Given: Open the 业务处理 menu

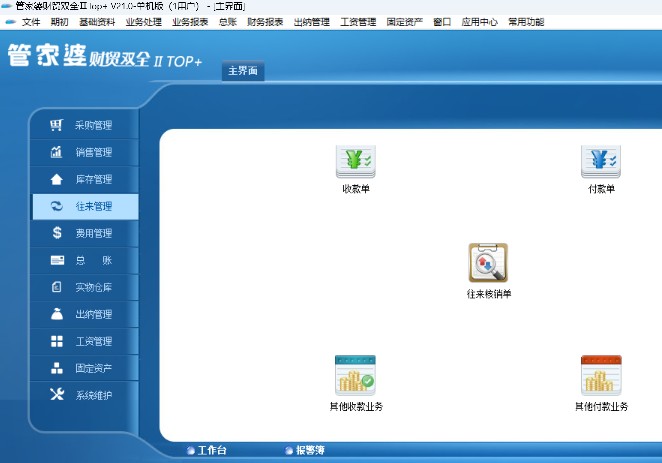Looking at the screenshot, I should coord(144,22).
